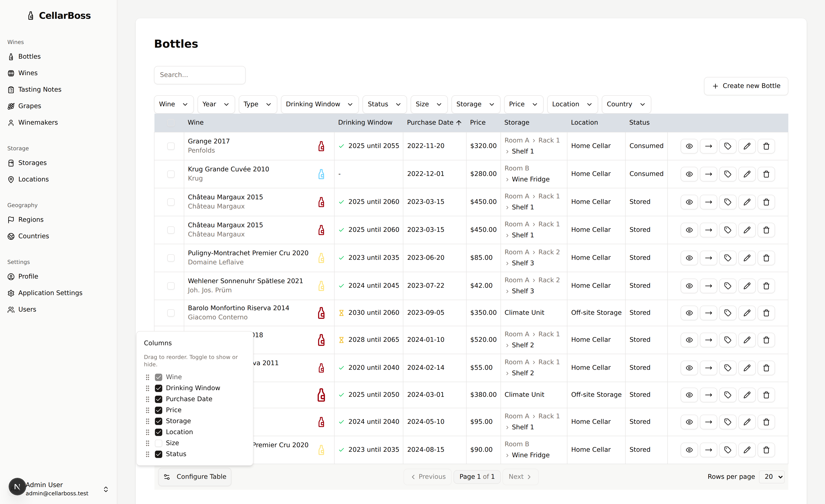Click the yellow bottle icon for Wehlener Sonnenuhr
This screenshot has height=504, width=825.
[x=321, y=286]
